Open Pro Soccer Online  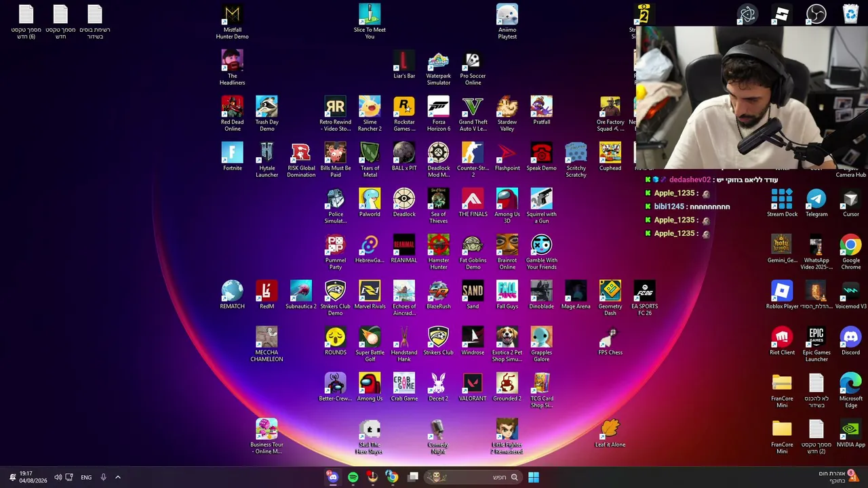[473, 68]
